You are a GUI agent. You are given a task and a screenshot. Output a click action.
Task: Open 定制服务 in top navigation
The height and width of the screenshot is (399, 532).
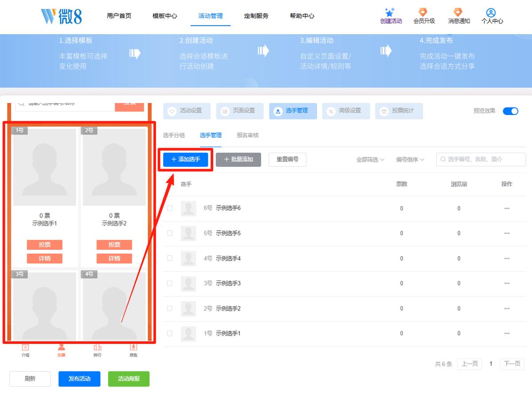click(x=256, y=16)
